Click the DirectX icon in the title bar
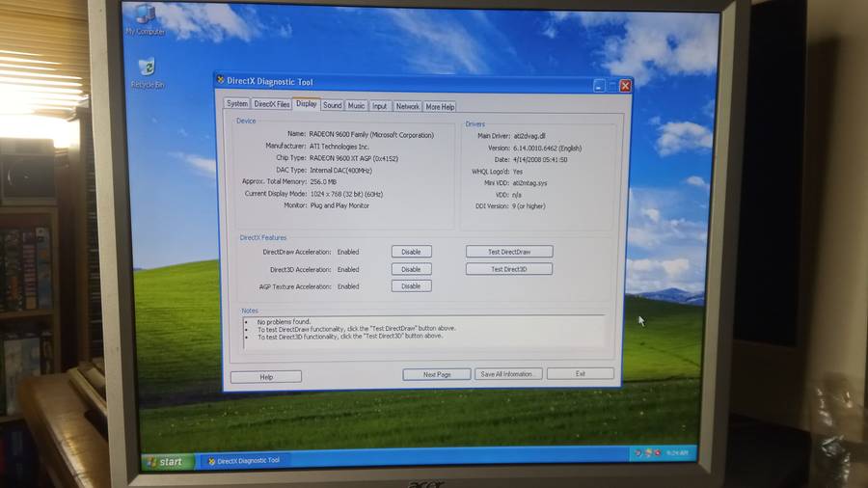 click(x=220, y=80)
